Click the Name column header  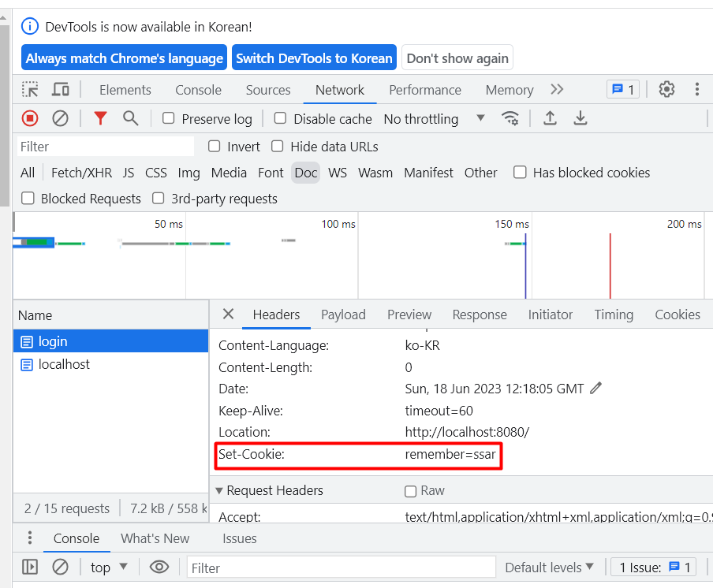[x=111, y=315]
